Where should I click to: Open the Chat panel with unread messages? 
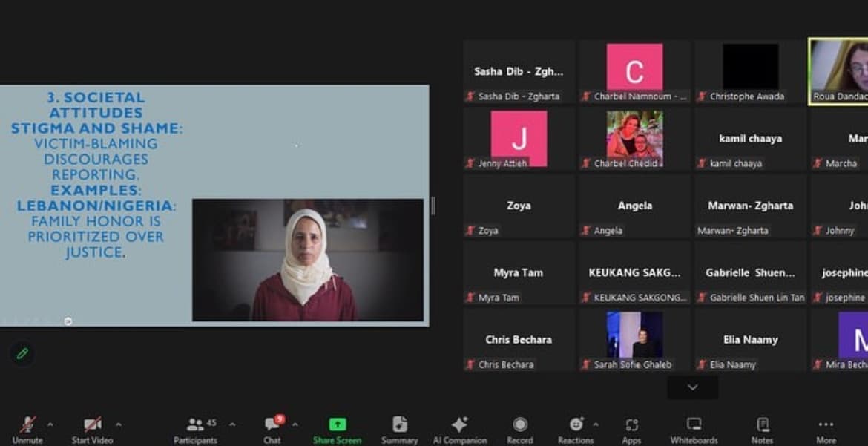point(272,427)
